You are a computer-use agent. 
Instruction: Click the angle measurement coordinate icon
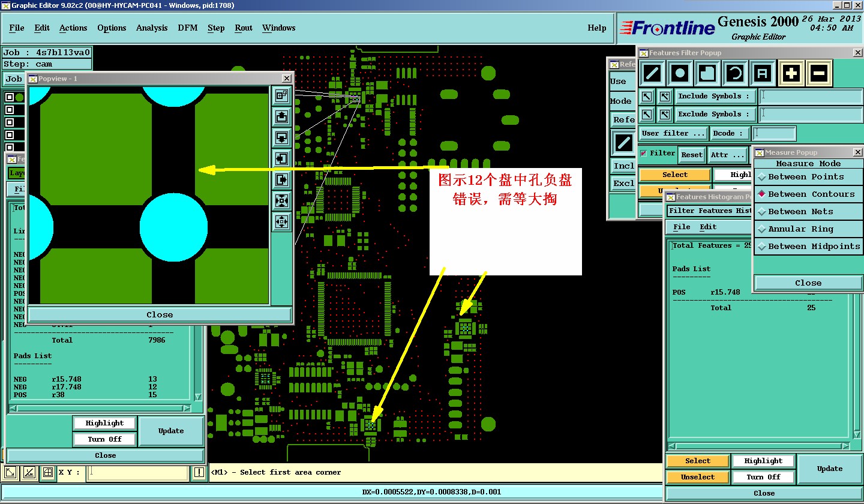coord(29,473)
